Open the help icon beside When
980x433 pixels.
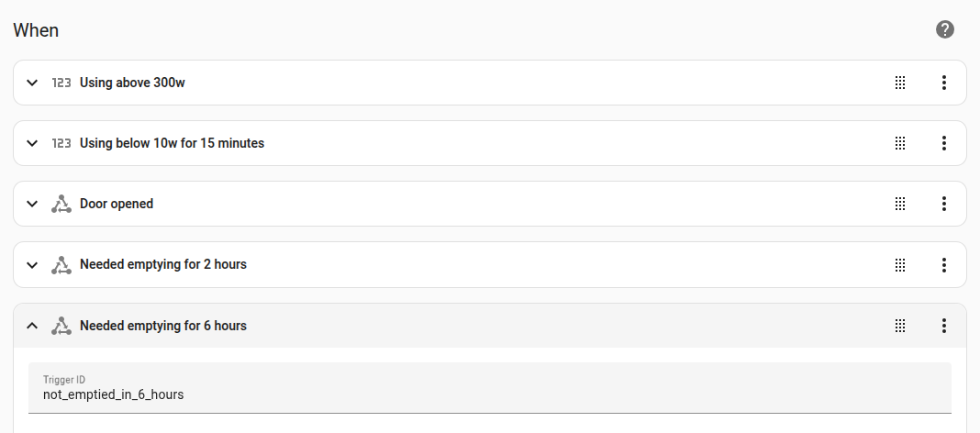(945, 30)
